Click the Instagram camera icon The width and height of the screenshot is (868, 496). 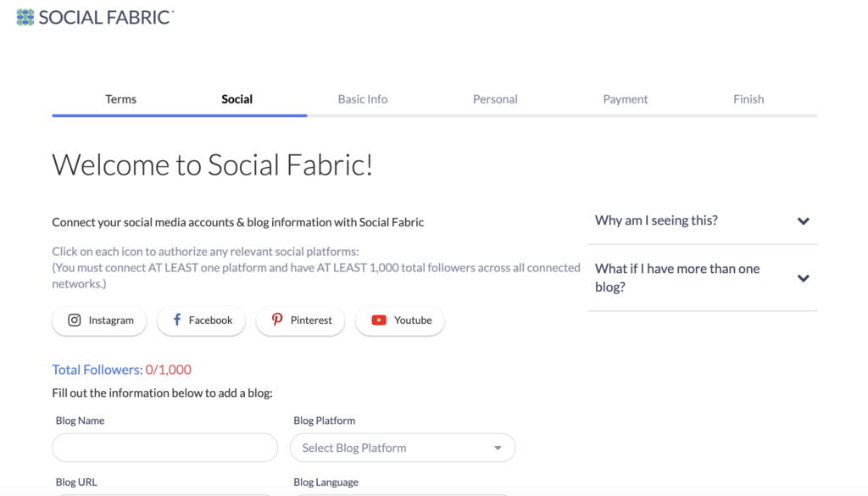point(75,320)
